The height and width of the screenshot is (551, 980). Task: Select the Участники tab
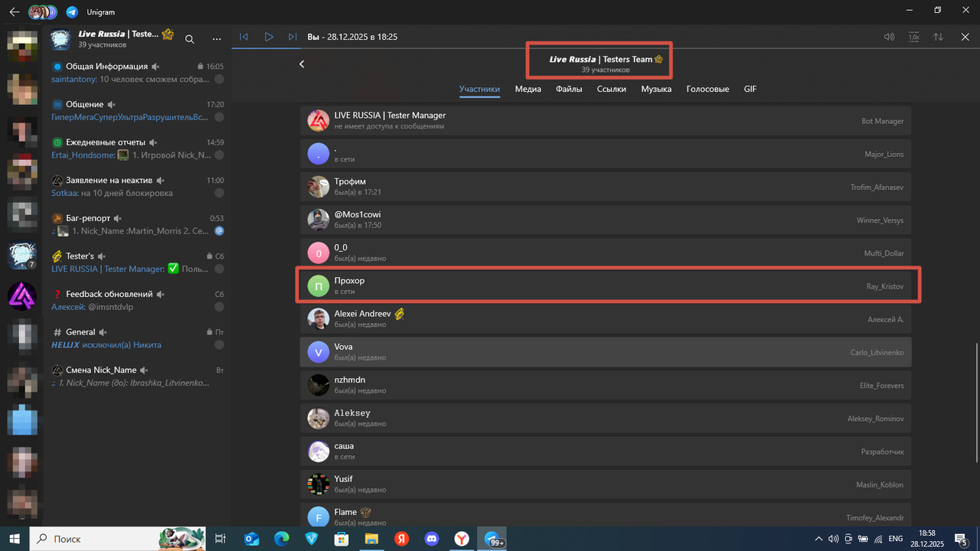[x=480, y=89]
